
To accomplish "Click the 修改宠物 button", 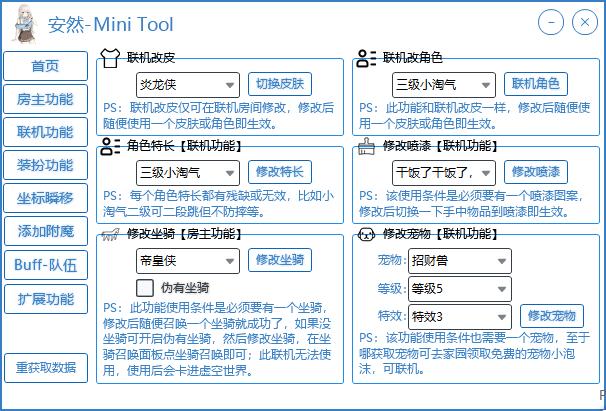I will (x=552, y=316).
